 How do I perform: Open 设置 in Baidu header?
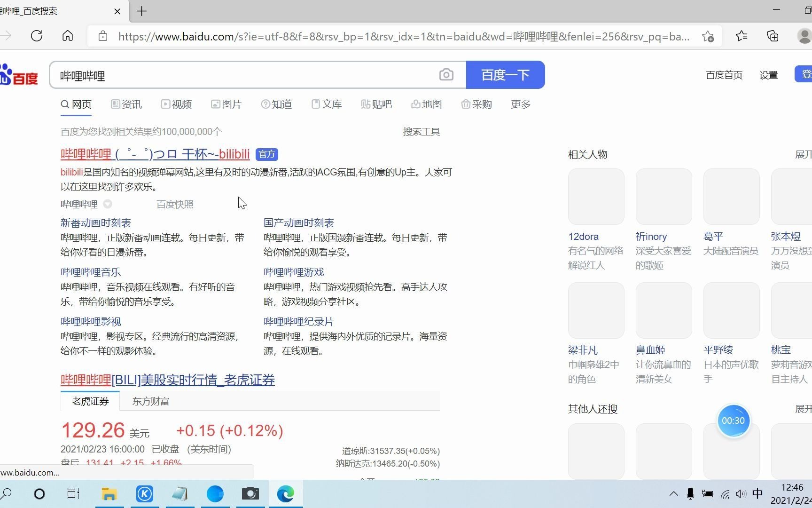coord(768,75)
